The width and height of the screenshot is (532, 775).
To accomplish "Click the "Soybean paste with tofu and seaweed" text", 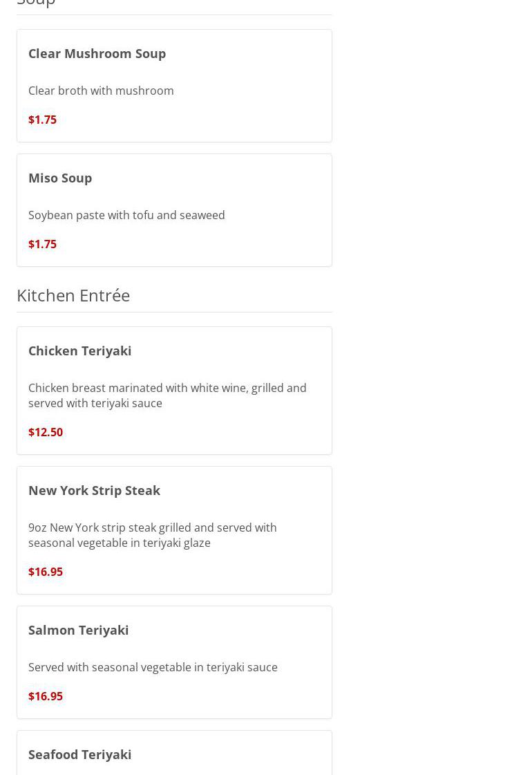I will pos(126,215).
